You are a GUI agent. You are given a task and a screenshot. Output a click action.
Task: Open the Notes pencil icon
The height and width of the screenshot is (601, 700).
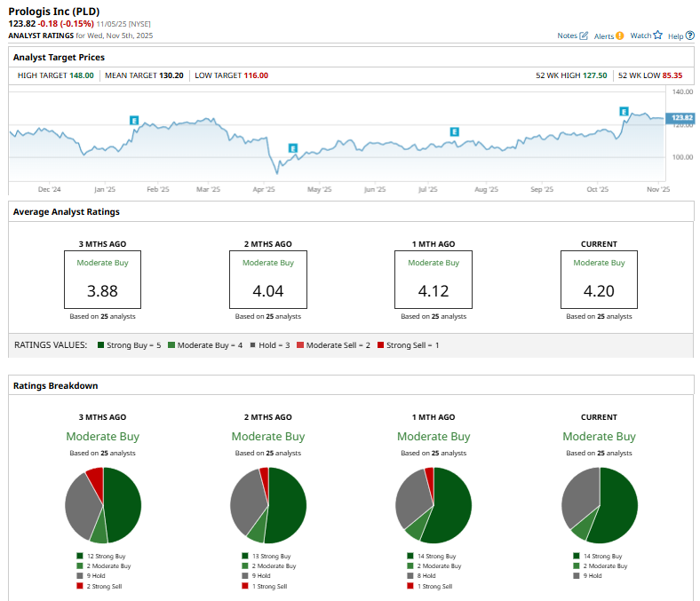(584, 36)
